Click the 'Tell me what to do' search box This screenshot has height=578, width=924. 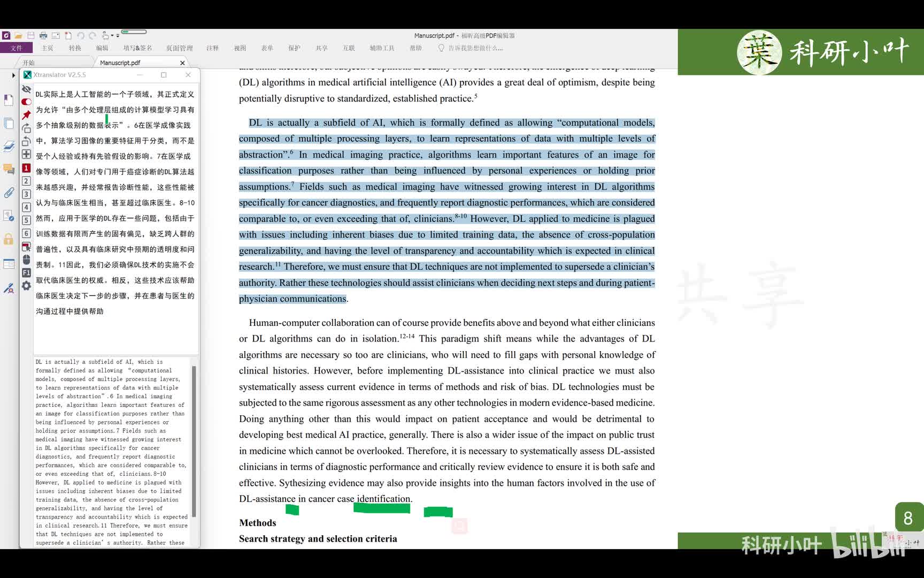[475, 48]
